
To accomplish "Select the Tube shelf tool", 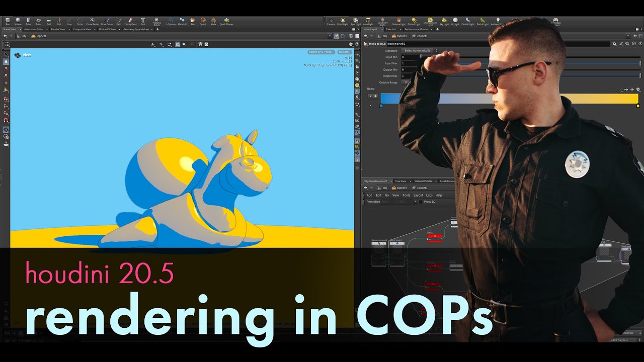I will click(x=28, y=21).
